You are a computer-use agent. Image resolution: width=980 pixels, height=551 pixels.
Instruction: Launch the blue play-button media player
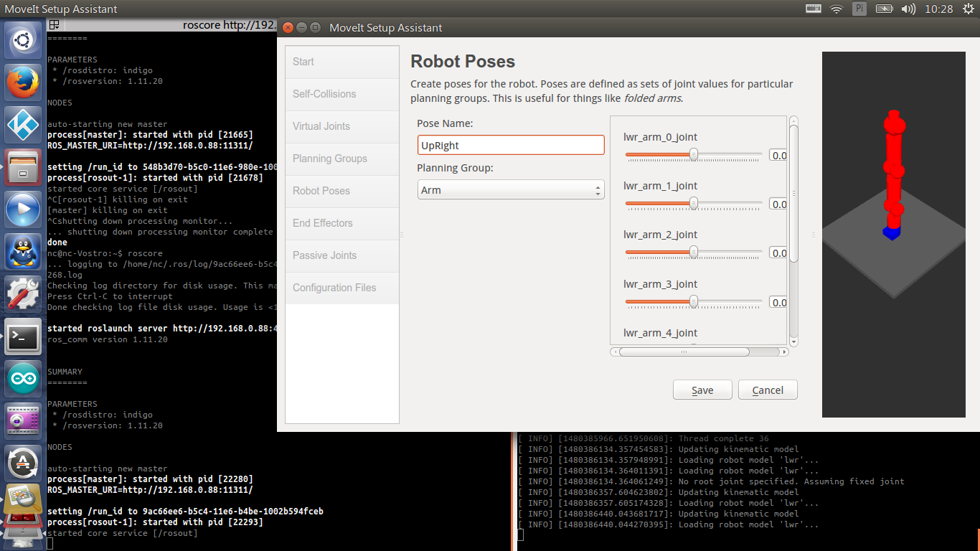(24, 210)
